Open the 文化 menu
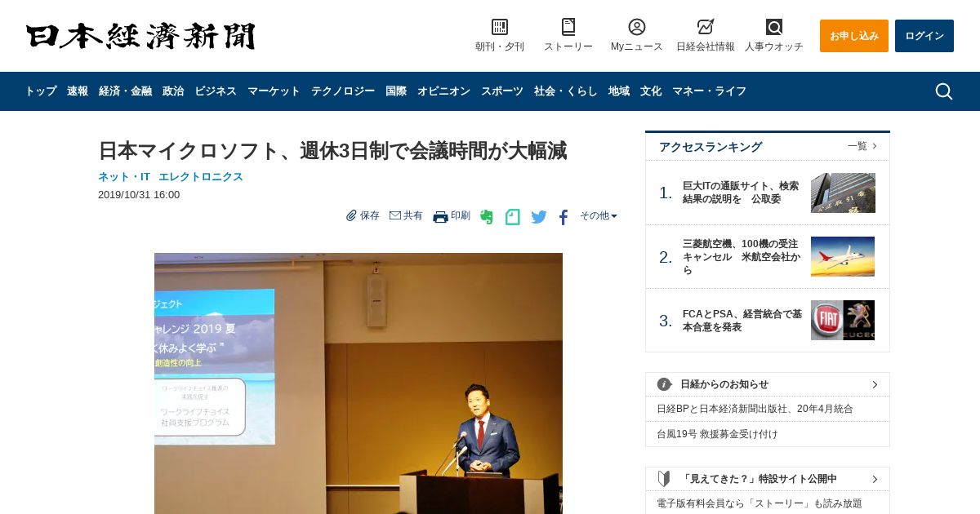The image size is (980, 514). pyautogui.click(x=651, y=91)
